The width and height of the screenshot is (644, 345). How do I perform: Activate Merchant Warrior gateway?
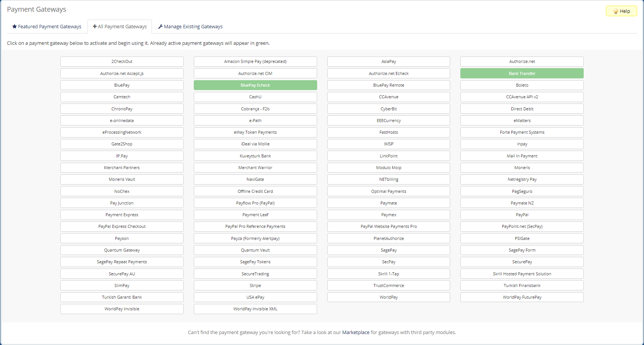coord(255,168)
